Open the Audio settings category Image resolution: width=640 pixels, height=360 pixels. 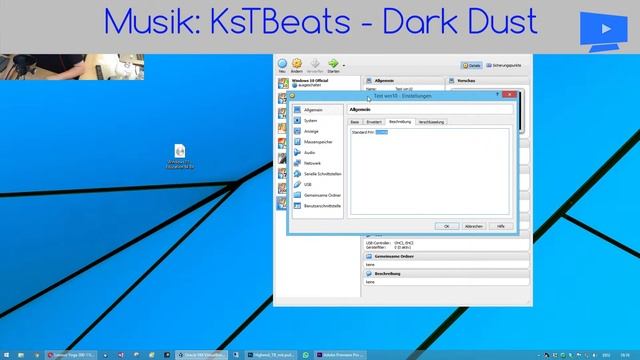[318, 153]
